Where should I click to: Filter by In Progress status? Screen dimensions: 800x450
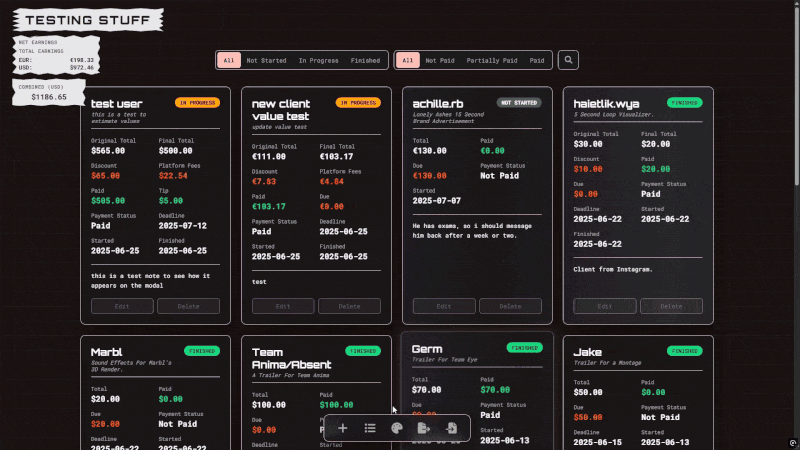pos(318,60)
